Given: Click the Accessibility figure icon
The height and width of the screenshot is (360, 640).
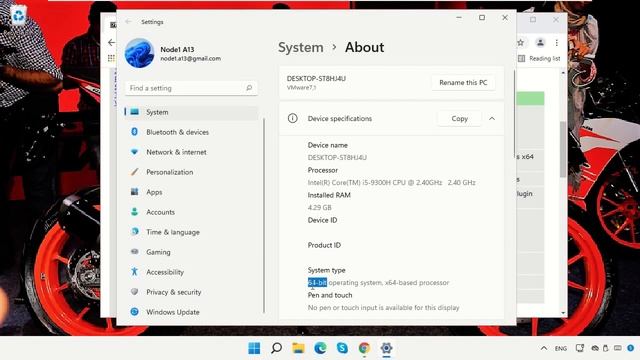Looking at the screenshot, I should click(134, 271).
